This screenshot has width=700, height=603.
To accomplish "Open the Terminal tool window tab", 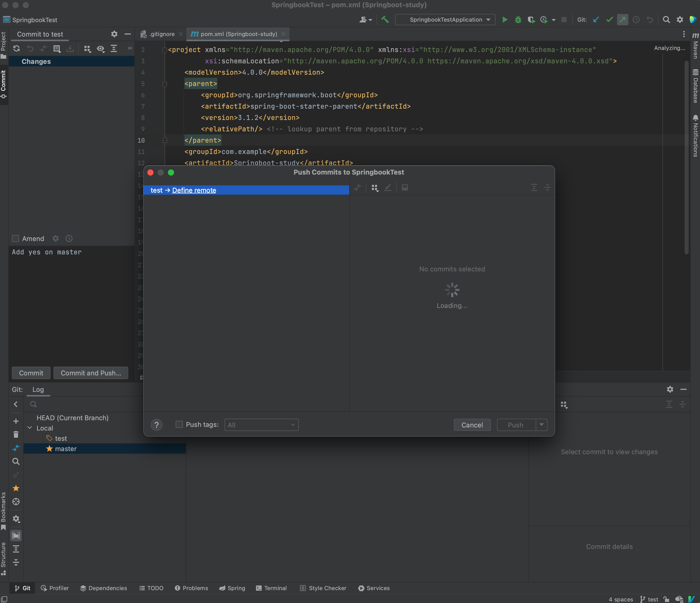I will tap(272, 588).
